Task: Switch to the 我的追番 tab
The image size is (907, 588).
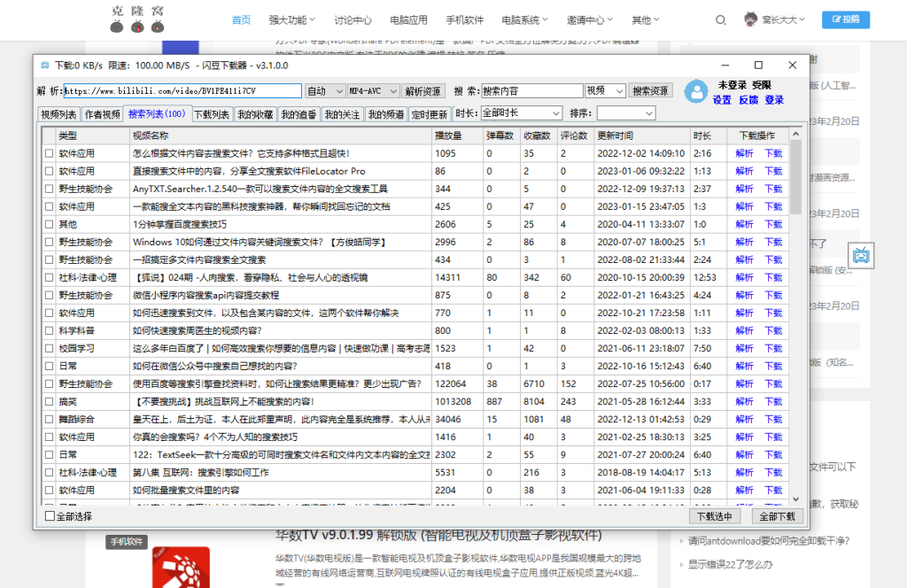Action: [x=298, y=114]
